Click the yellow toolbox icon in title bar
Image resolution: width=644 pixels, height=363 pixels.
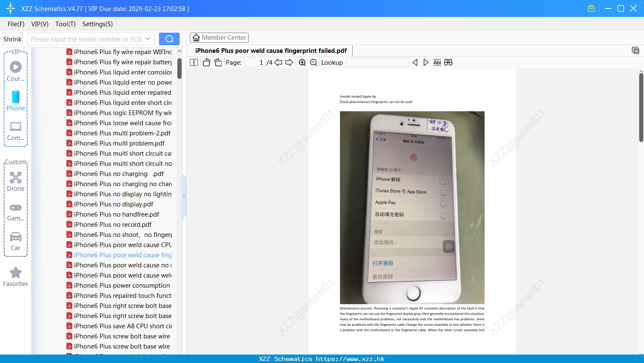click(x=591, y=8)
